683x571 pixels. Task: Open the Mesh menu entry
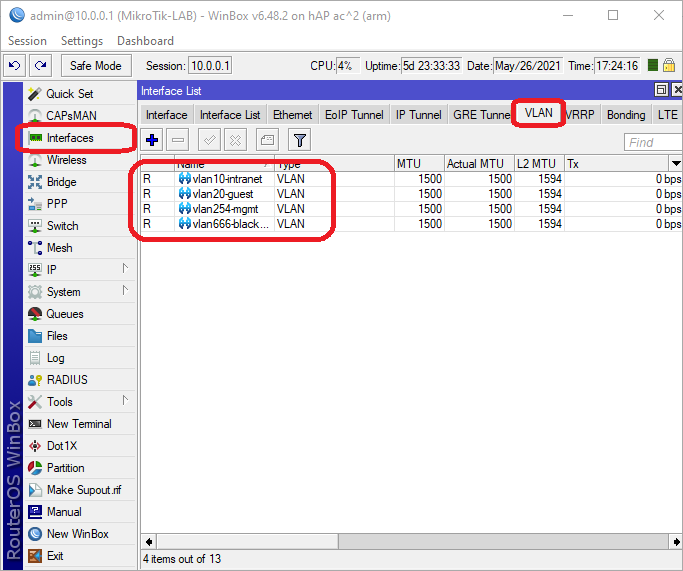click(x=80, y=247)
